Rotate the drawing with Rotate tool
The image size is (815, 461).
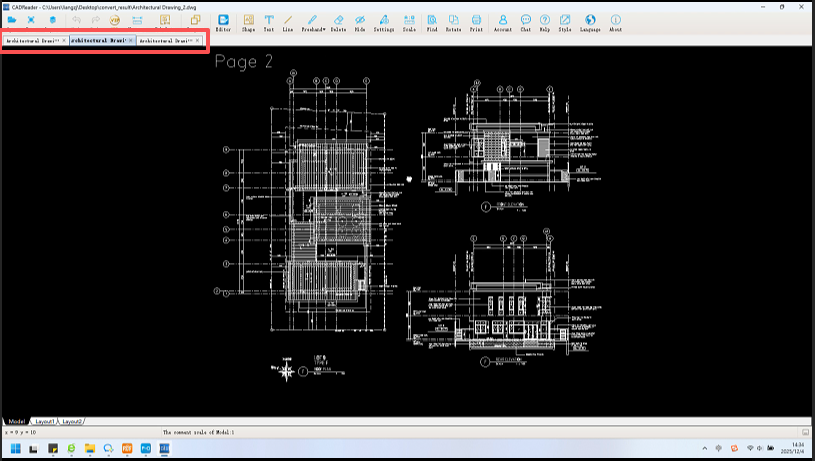click(454, 22)
